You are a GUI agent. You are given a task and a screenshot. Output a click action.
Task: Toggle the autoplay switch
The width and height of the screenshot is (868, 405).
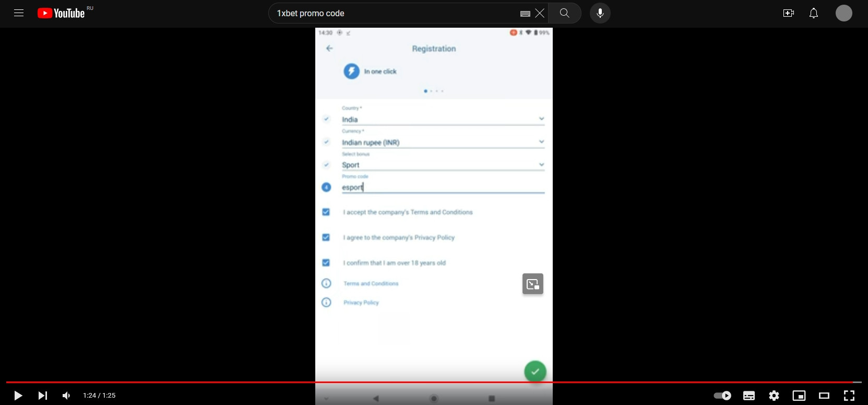click(x=722, y=396)
